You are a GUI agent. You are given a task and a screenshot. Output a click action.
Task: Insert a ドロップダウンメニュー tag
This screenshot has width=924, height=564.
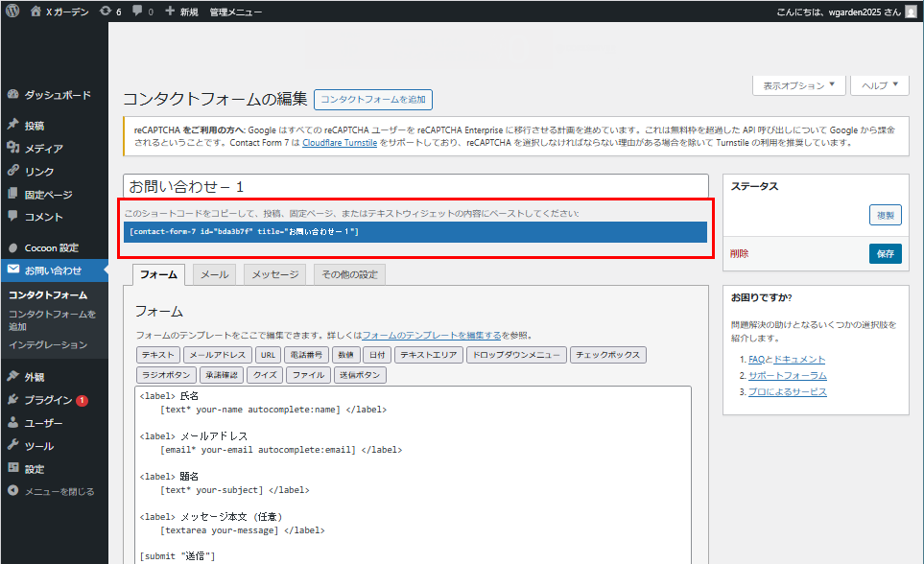tap(516, 355)
